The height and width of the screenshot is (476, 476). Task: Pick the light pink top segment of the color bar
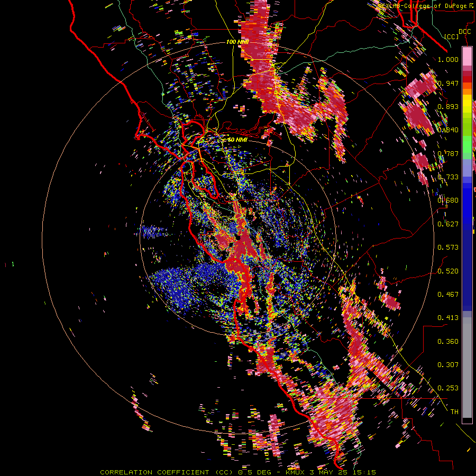[467, 56]
